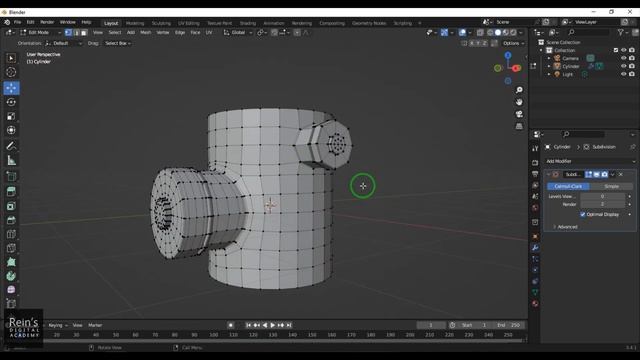Open the Render properties tab icon
The image size is (640, 360).
(535, 163)
